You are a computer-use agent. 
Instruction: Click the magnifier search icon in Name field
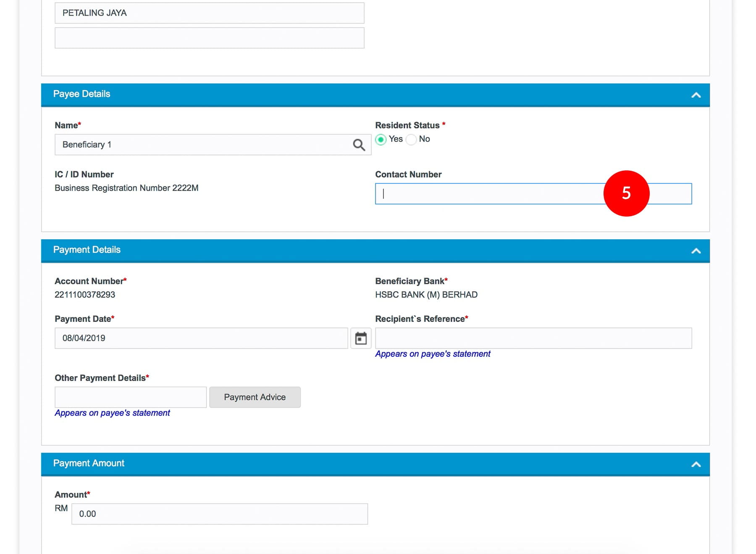pyautogui.click(x=358, y=145)
